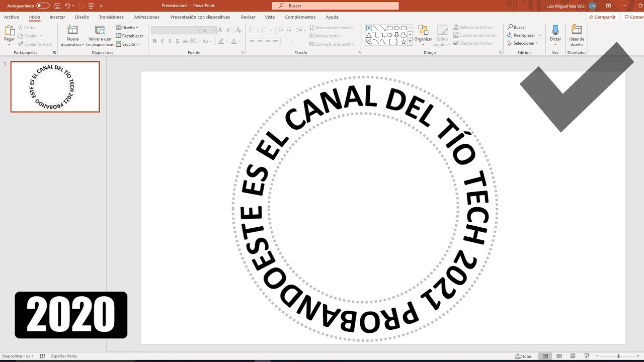Open the slide Diseño layout dropdown
Viewport: 644px width, 362px height.
click(x=127, y=28)
